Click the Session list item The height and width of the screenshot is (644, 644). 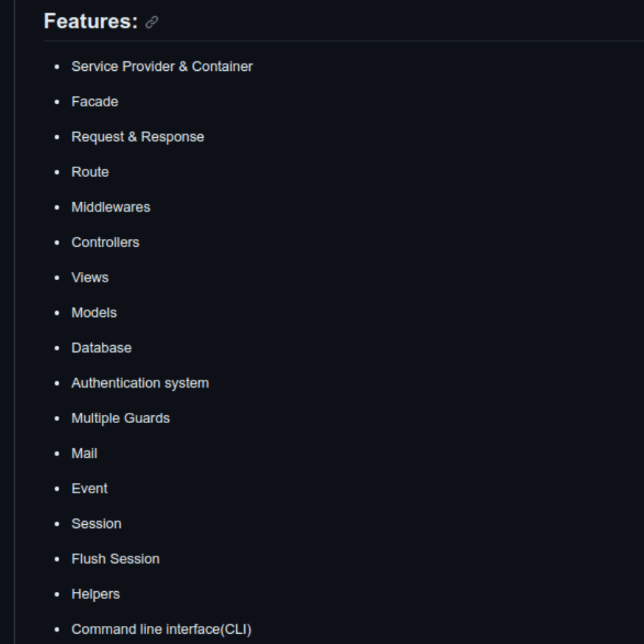click(96, 524)
